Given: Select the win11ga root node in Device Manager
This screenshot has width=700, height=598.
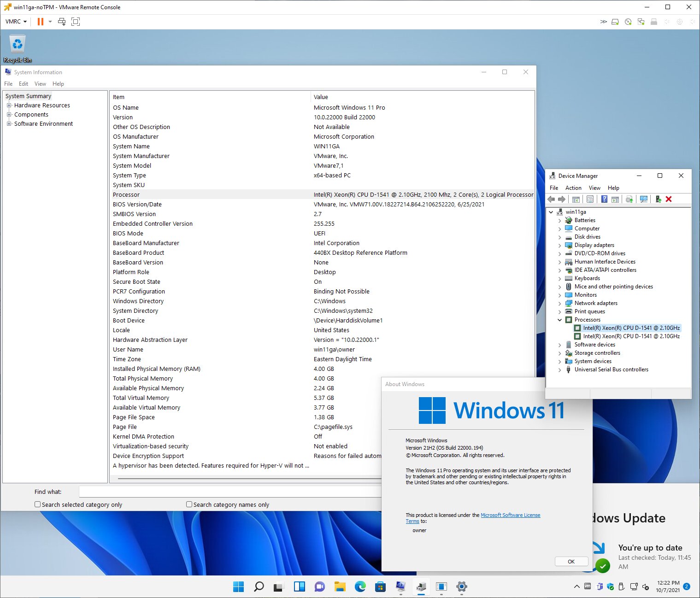Looking at the screenshot, I should pos(576,212).
